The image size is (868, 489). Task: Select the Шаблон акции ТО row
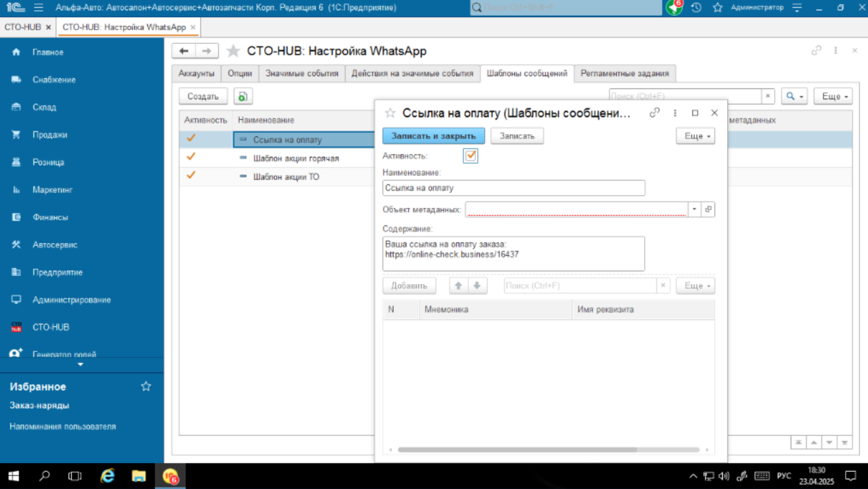coord(286,177)
